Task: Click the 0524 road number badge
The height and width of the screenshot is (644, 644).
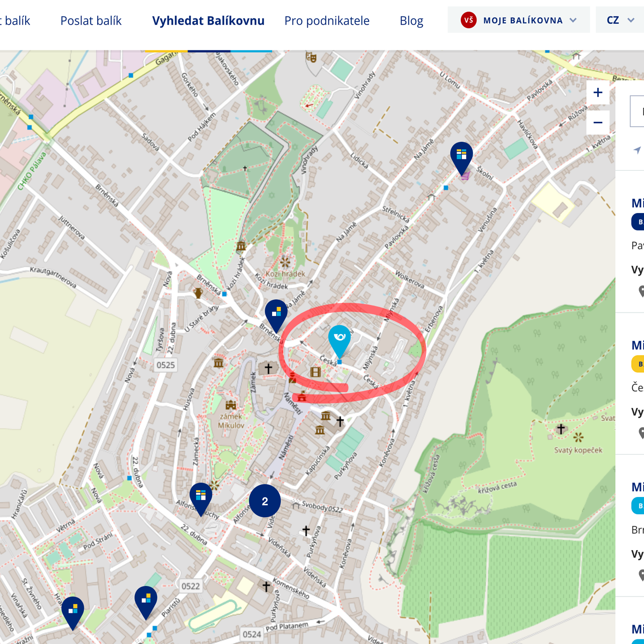Action: click(251, 634)
